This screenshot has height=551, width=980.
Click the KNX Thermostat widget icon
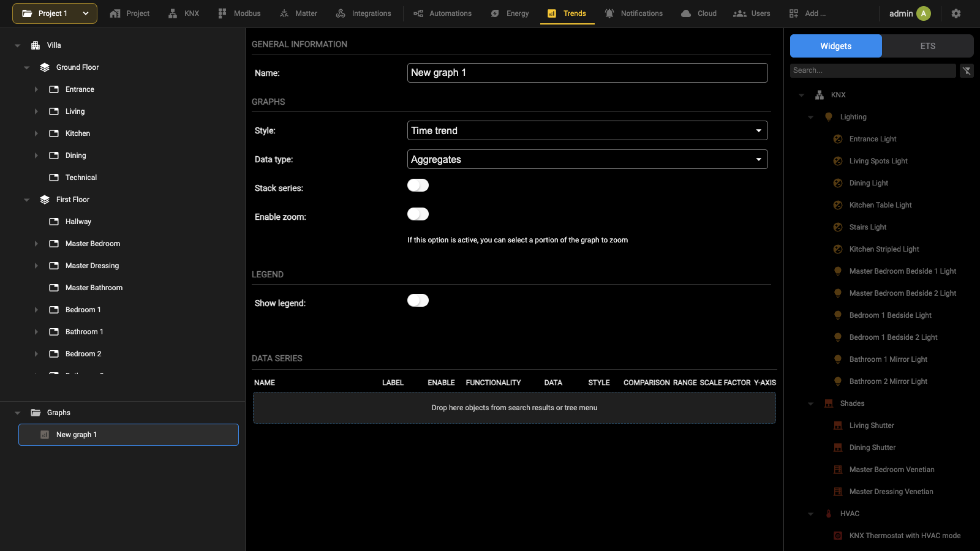point(838,536)
